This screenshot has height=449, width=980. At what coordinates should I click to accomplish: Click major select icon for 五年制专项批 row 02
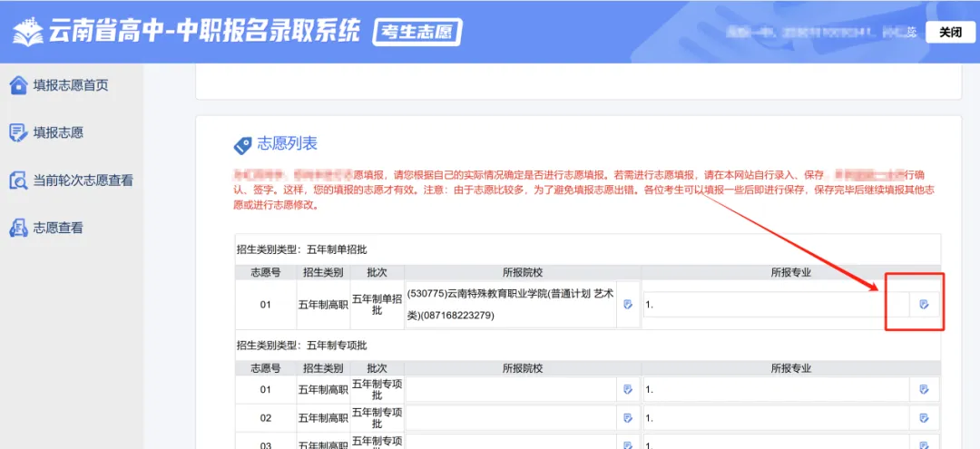925,418
